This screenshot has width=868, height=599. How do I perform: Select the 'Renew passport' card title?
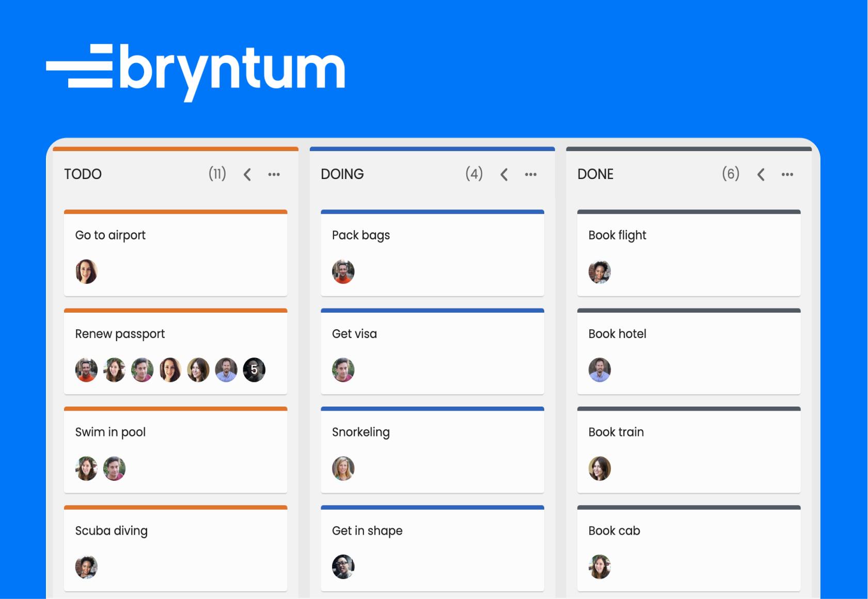[x=120, y=334]
